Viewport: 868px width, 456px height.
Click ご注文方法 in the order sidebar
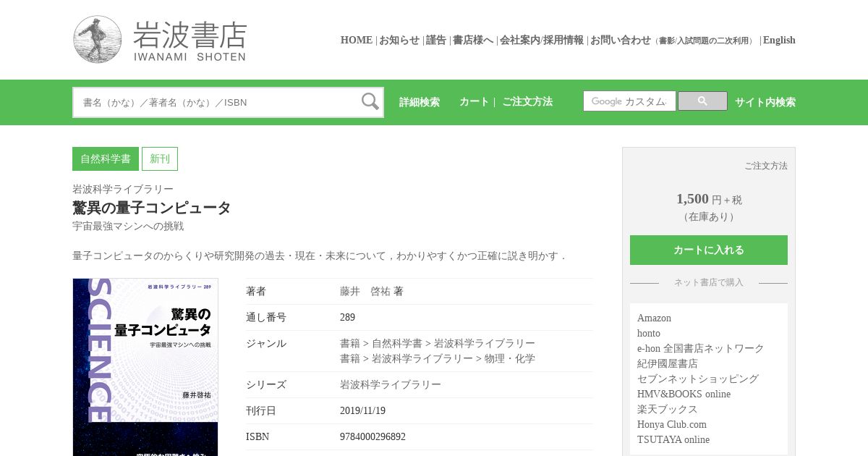tap(766, 166)
